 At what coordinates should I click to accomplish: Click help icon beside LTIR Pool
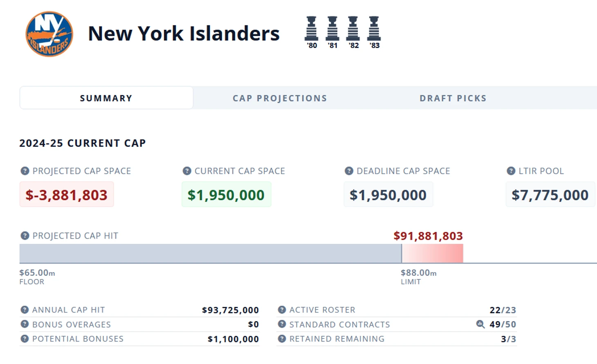pyautogui.click(x=511, y=171)
